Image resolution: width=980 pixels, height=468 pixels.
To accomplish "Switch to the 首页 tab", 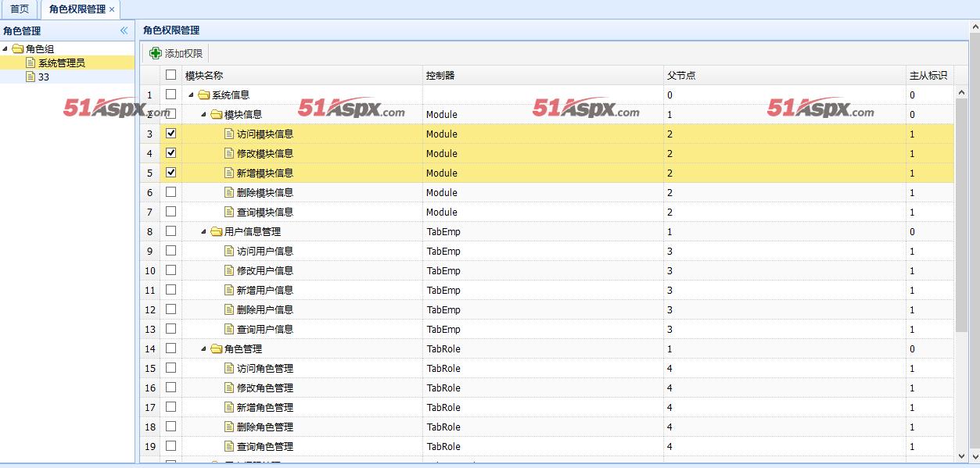I will 20,9.
